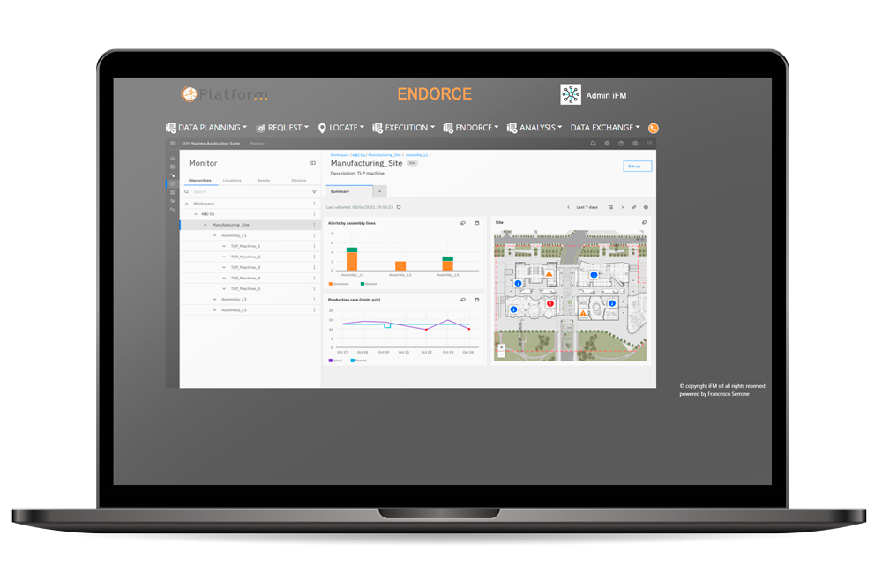
Task: Open the app switcher grid icon
Action: [x=649, y=143]
